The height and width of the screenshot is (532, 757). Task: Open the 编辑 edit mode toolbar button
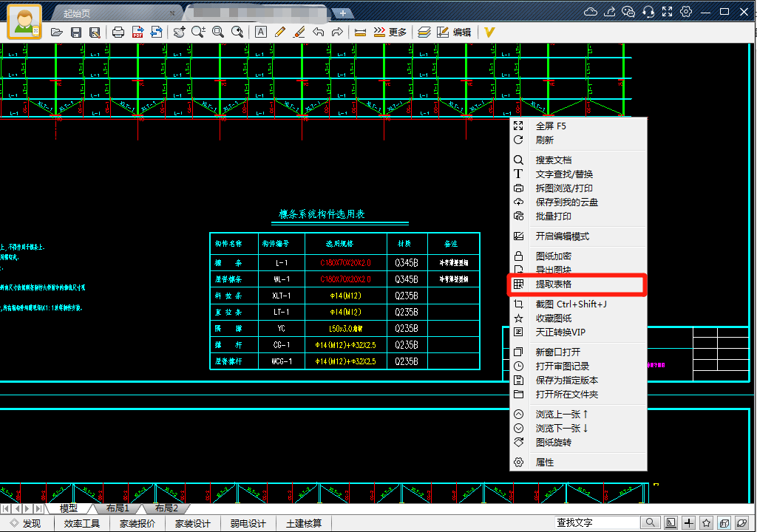coord(454,32)
